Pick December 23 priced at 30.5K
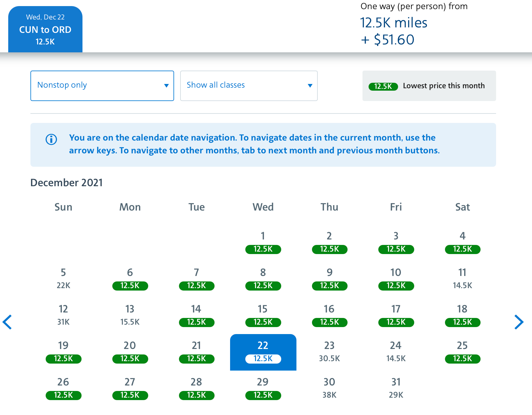532x415 pixels. pos(329,352)
